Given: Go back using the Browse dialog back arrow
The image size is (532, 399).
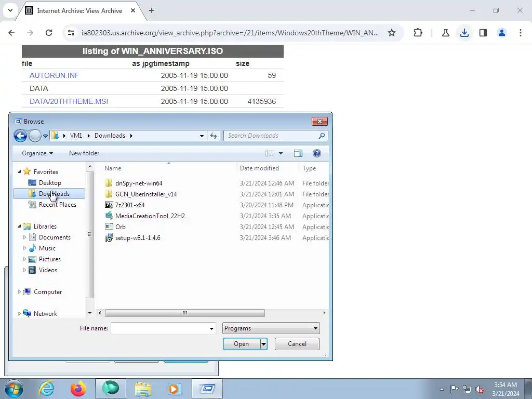Looking at the screenshot, I should 20,136.
